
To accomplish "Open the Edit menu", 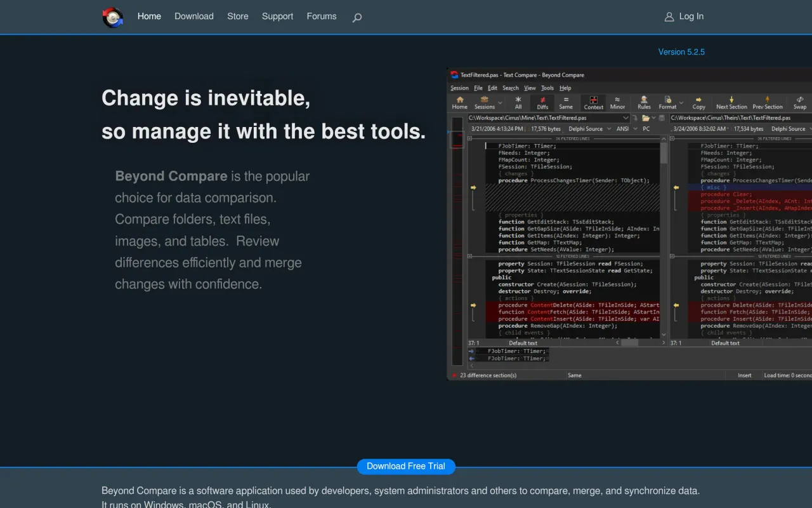I will coord(492,88).
